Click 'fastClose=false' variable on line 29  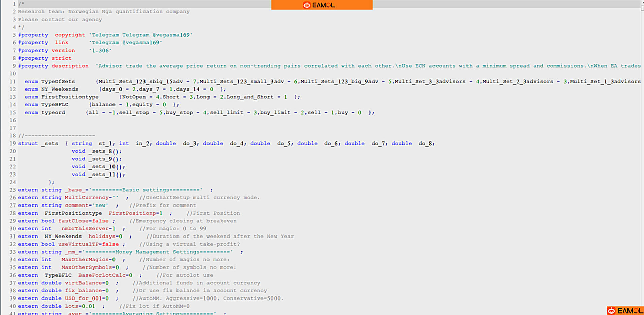click(x=83, y=221)
